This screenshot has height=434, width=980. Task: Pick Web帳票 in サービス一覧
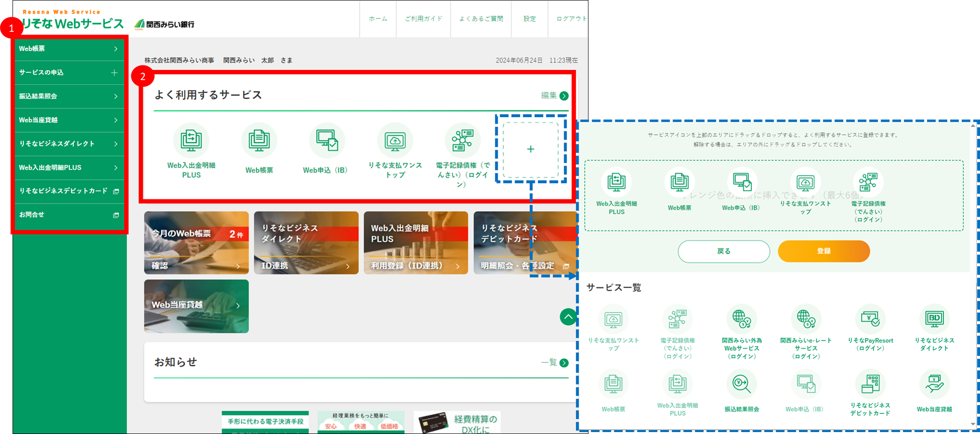click(x=613, y=384)
